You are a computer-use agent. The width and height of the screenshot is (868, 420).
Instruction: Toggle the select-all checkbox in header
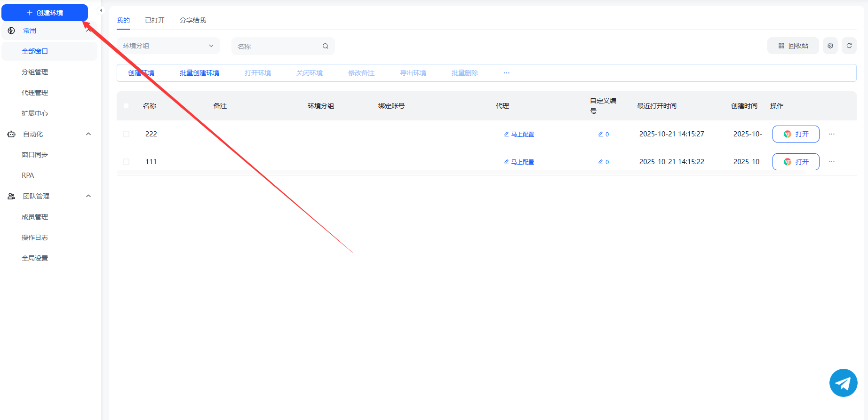[126, 106]
